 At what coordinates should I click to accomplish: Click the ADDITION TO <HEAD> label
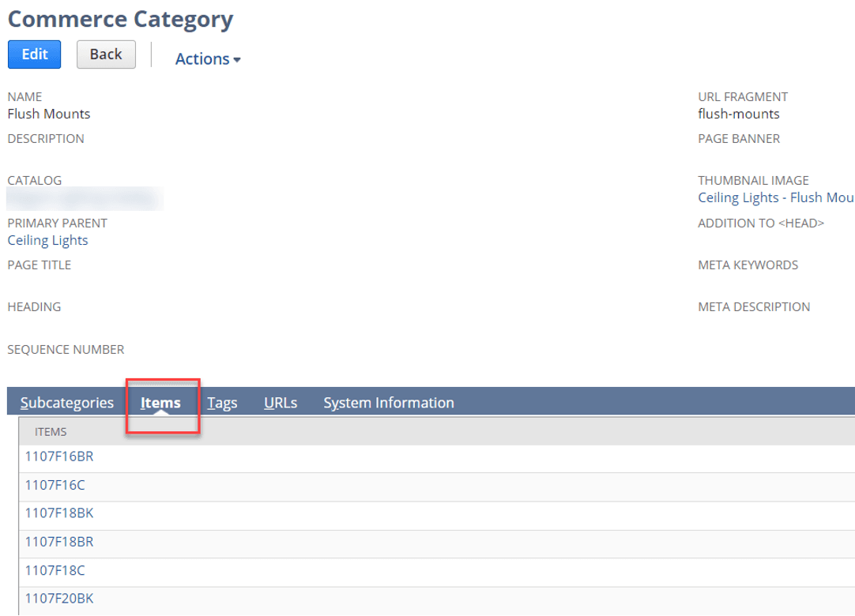click(x=761, y=223)
